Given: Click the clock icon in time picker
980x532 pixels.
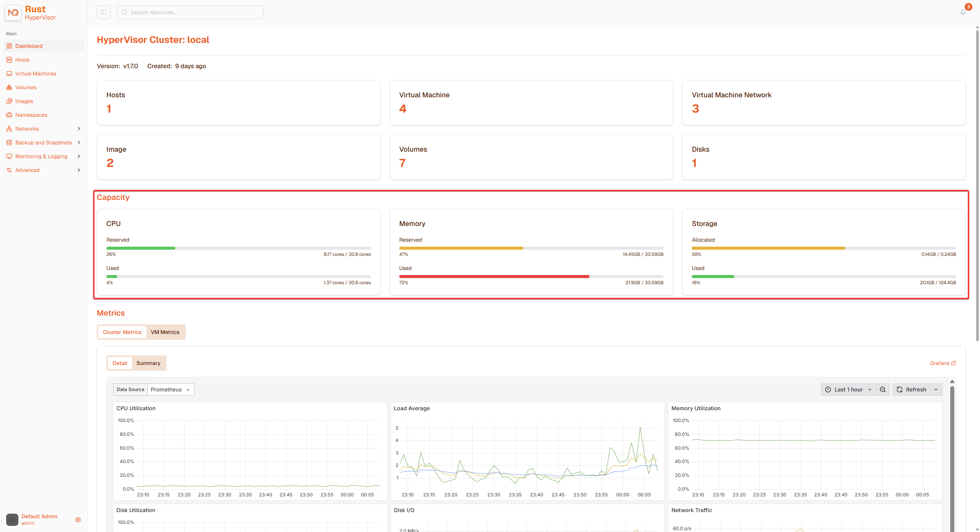Looking at the screenshot, I should [828, 390].
